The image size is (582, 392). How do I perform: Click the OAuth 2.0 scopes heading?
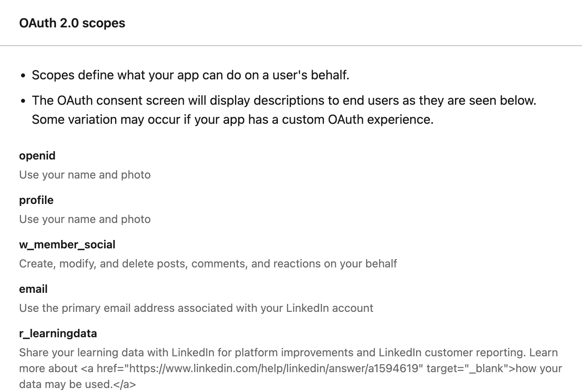coord(72,23)
